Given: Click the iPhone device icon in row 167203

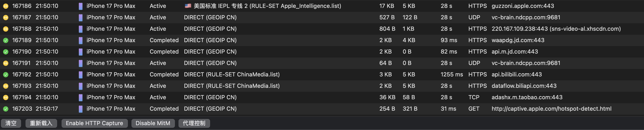Looking at the screenshot, I should [x=80, y=109].
